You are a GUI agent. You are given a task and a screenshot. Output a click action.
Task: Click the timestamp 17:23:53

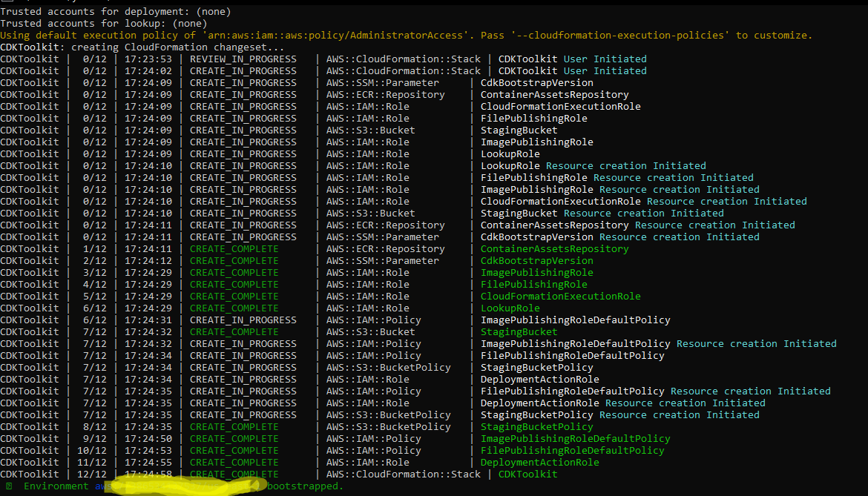click(x=148, y=59)
